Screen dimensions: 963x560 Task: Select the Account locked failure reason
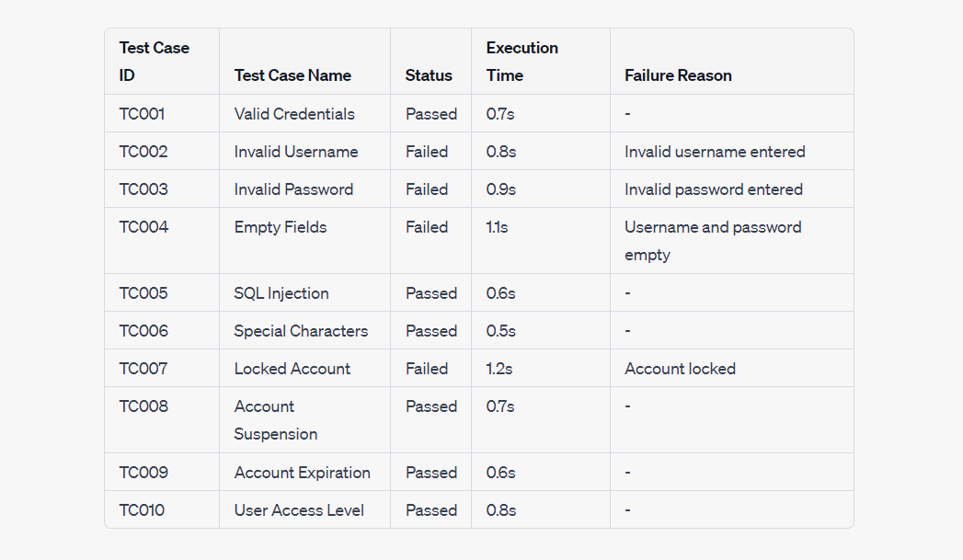tap(680, 369)
